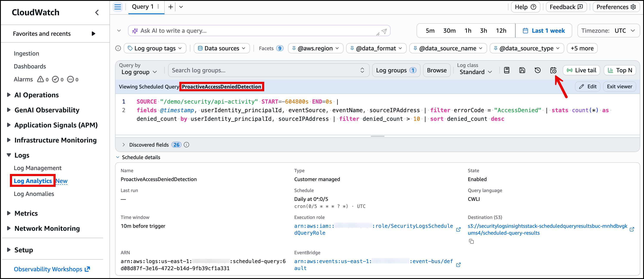Open the @data_source_name facet dropdown
Screen dimensions: 644x279
448,48
